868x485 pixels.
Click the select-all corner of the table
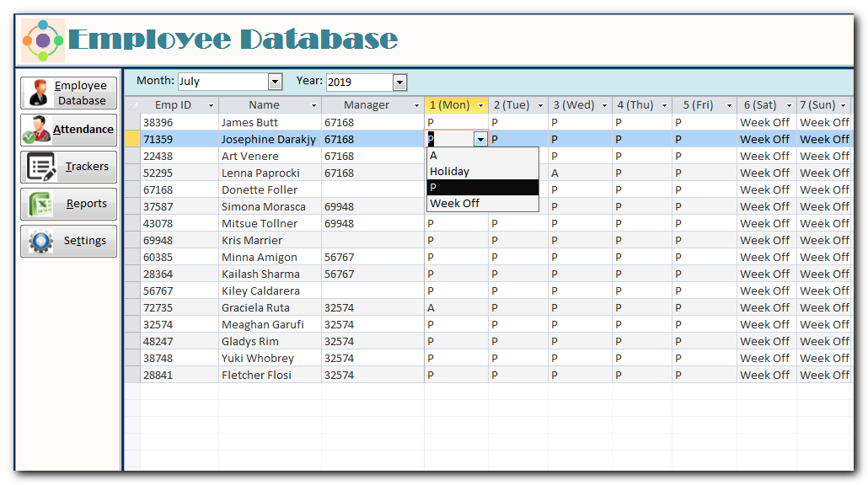click(132, 105)
